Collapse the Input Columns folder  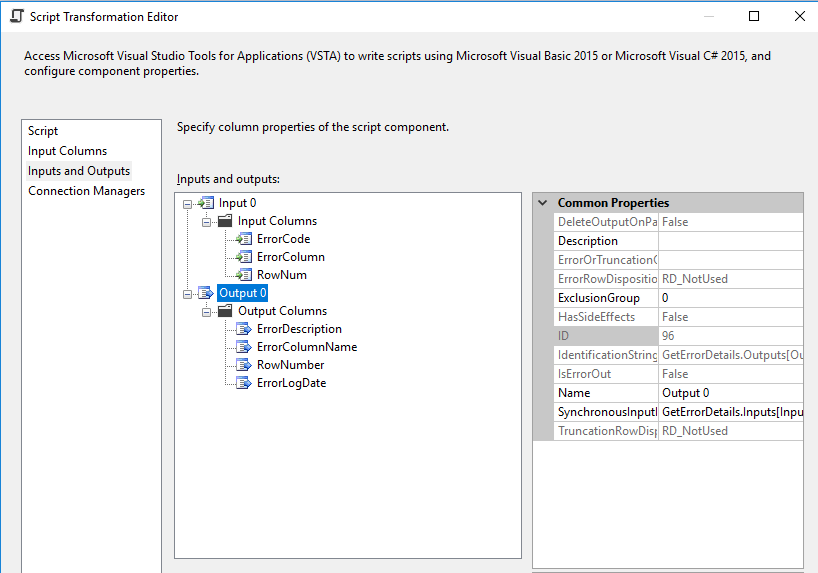pos(207,222)
